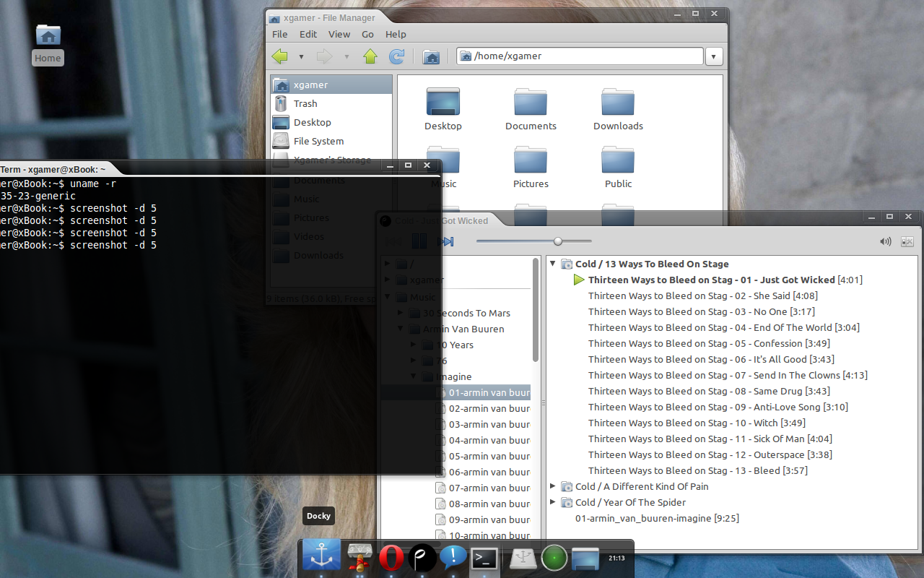
Task: Click the USB drive icon in the dock
Action: coord(523,557)
